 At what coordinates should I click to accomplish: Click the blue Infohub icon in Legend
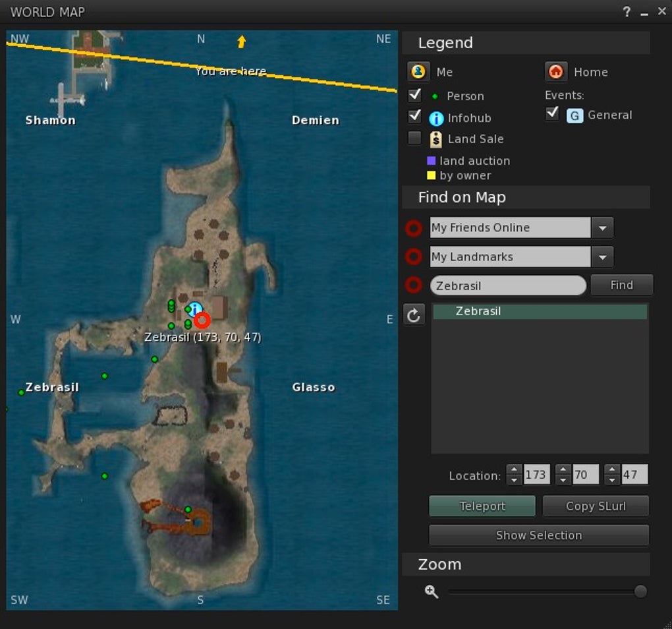pos(436,118)
